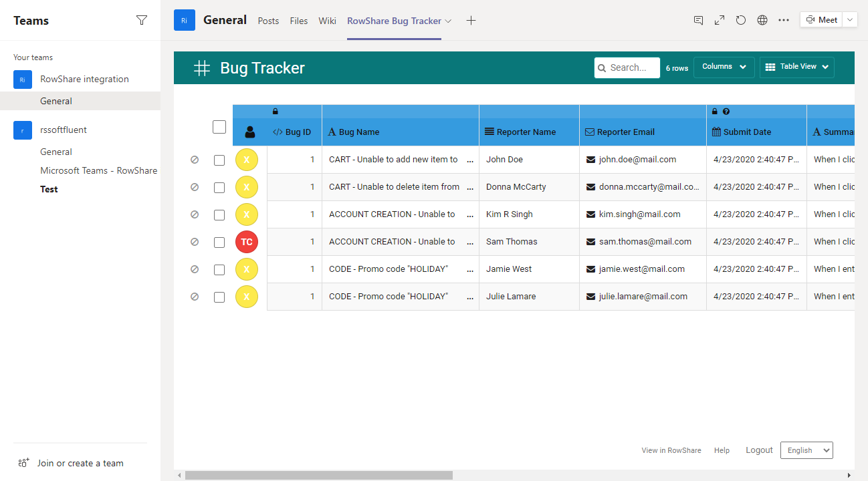Image resolution: width=868 pixels, height=481 pixels.
Task: Click the help question icon above Submit Date
Action: [726, 112]
